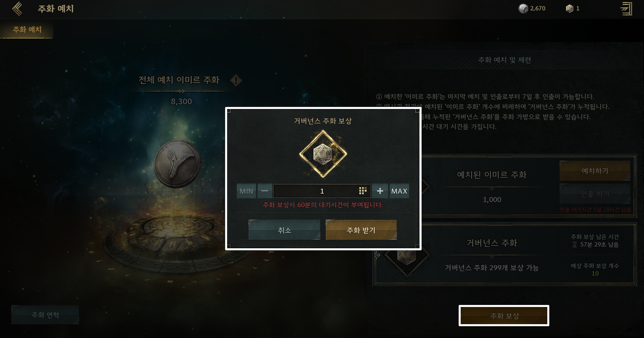Click the governance coin emblem in reward dialog
The width and height of the screenshot is (644, 338).
pyautogui.click(x=323, y=154)
